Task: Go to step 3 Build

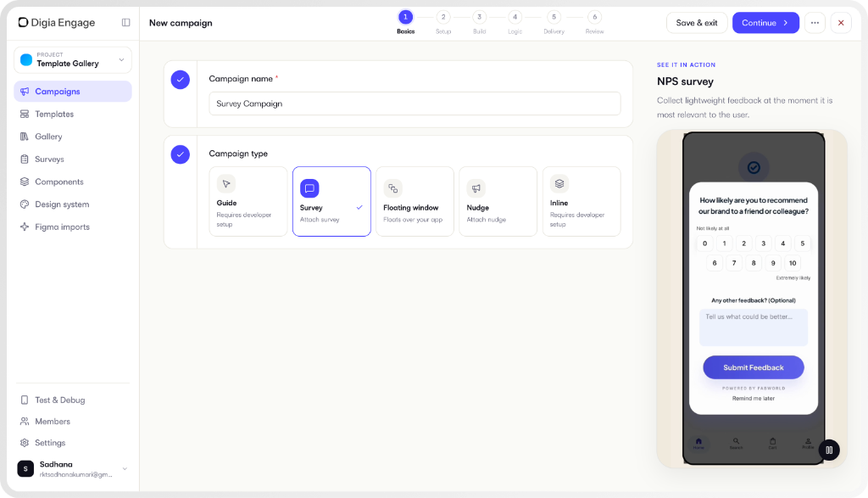Action: [480, 23]
